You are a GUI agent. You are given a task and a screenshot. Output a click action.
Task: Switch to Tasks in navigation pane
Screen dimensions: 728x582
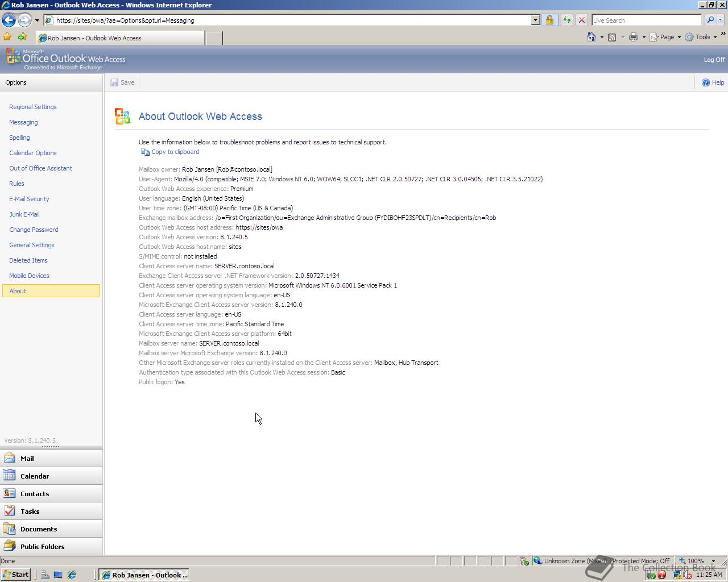(x=51, y=511)
